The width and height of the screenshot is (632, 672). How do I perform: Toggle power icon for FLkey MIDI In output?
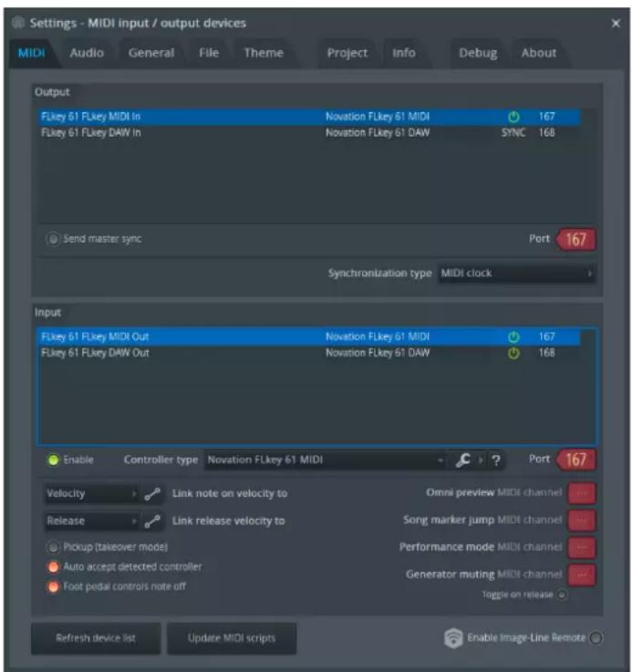tap(513, 117)
